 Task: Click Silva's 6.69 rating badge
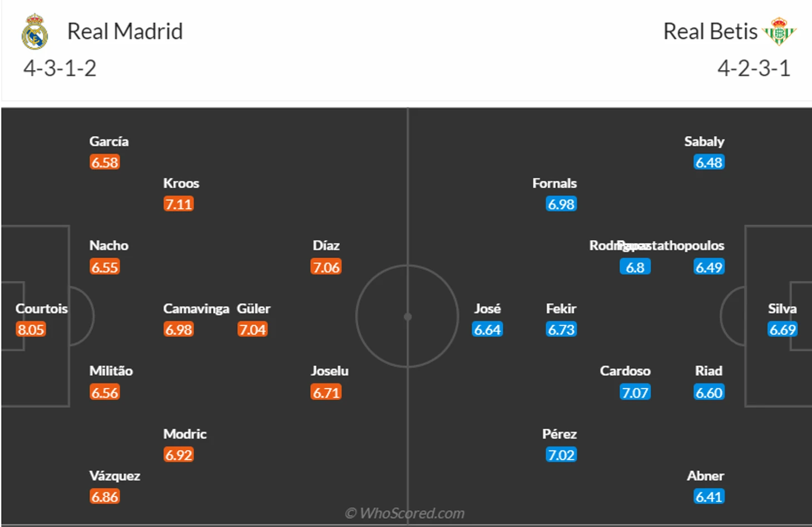click(x=783, y=330)
